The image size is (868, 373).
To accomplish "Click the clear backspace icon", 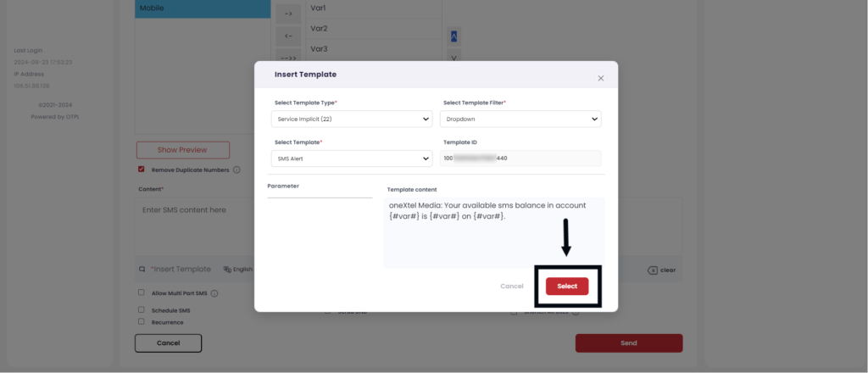I will click(652, 270).
